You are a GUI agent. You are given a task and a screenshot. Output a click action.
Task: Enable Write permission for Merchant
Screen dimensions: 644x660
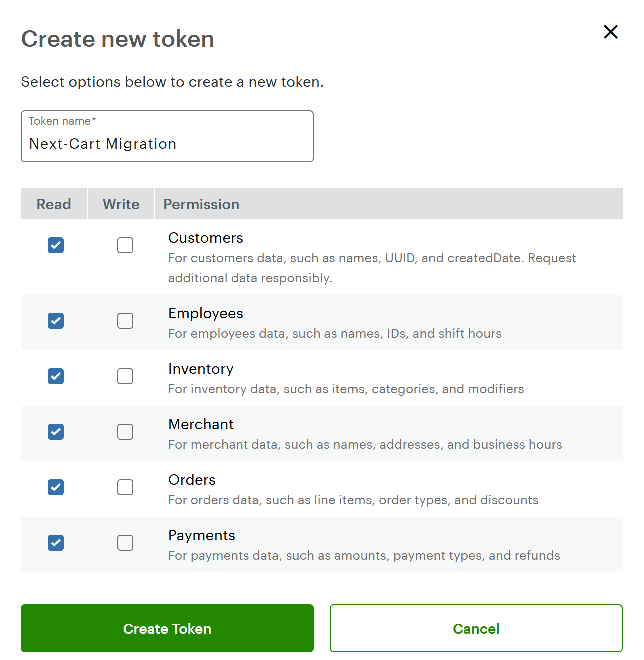125,432
